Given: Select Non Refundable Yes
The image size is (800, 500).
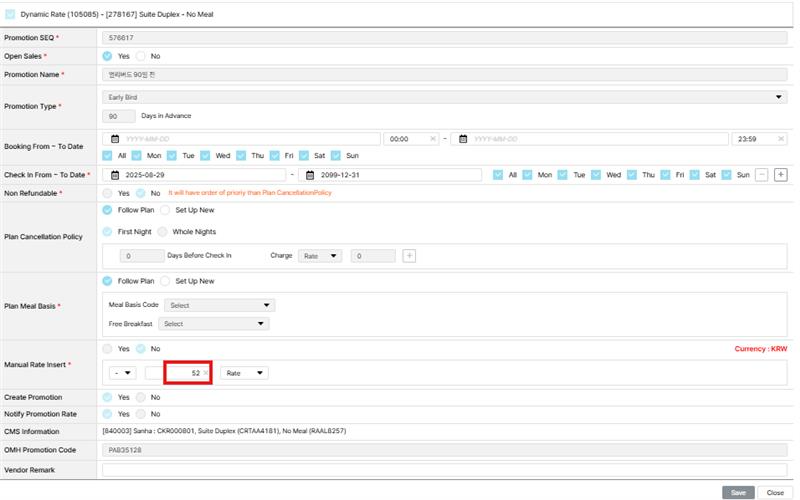Looking at the screenshot, I should pyautogui.click(x=107, y=193).
